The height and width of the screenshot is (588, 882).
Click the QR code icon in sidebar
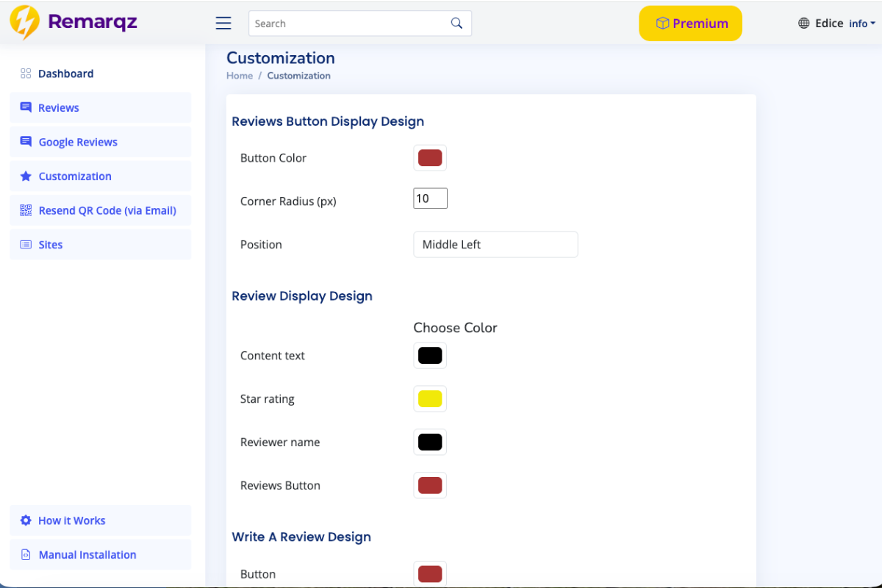(x=26, y=211)
